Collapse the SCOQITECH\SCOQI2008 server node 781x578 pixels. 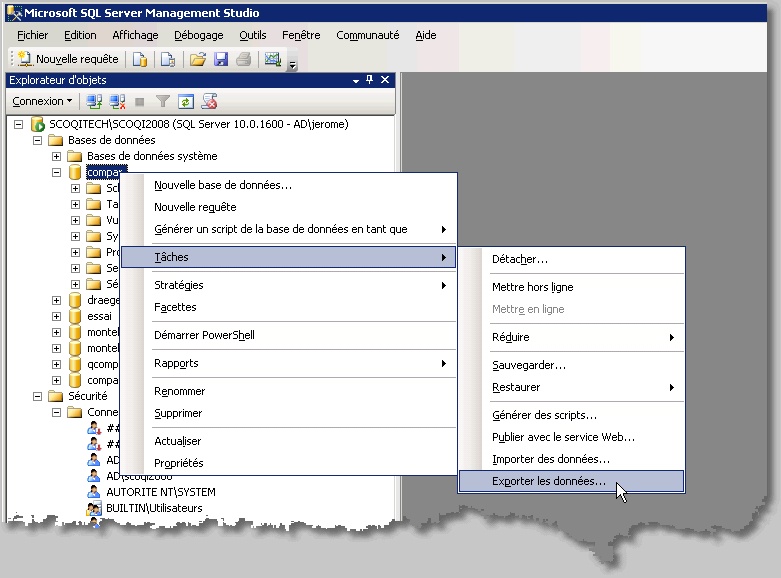18,124
